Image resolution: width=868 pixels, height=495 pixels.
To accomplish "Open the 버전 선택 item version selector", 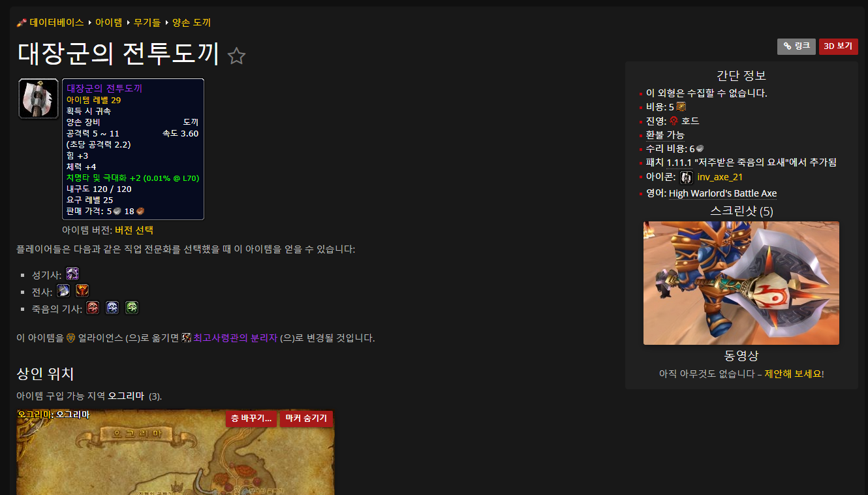I will 134,230.
